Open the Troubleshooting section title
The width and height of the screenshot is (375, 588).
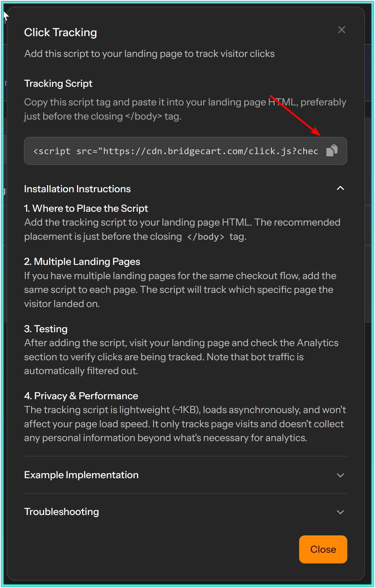[61, 512]
